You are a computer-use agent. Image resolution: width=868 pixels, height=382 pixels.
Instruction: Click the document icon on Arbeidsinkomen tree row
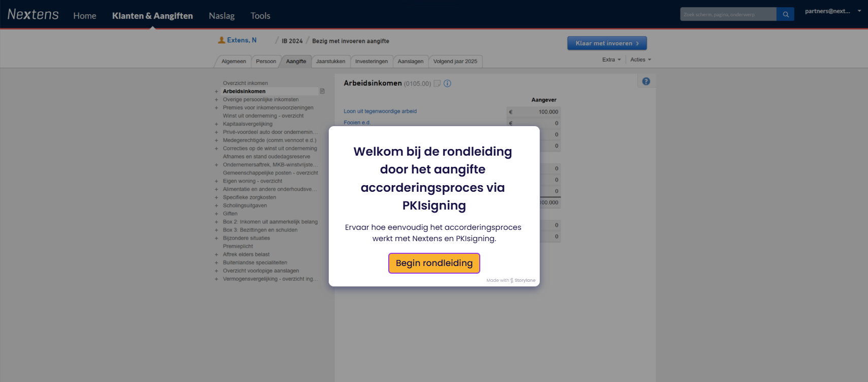click(x=322, y=92)
